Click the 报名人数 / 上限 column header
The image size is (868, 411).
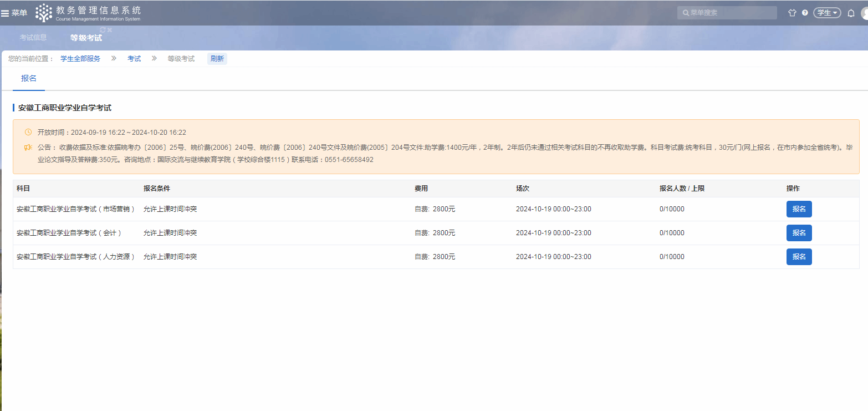682,189
